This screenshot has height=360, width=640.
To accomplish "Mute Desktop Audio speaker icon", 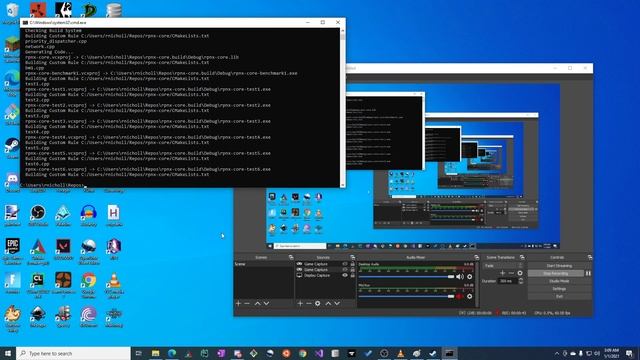I will coord(460,277).
